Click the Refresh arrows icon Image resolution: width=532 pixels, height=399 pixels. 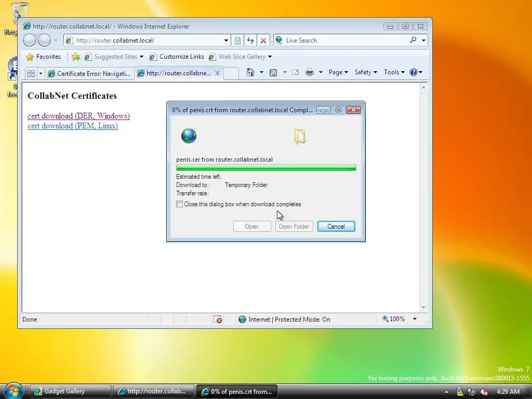coord(250,41)
